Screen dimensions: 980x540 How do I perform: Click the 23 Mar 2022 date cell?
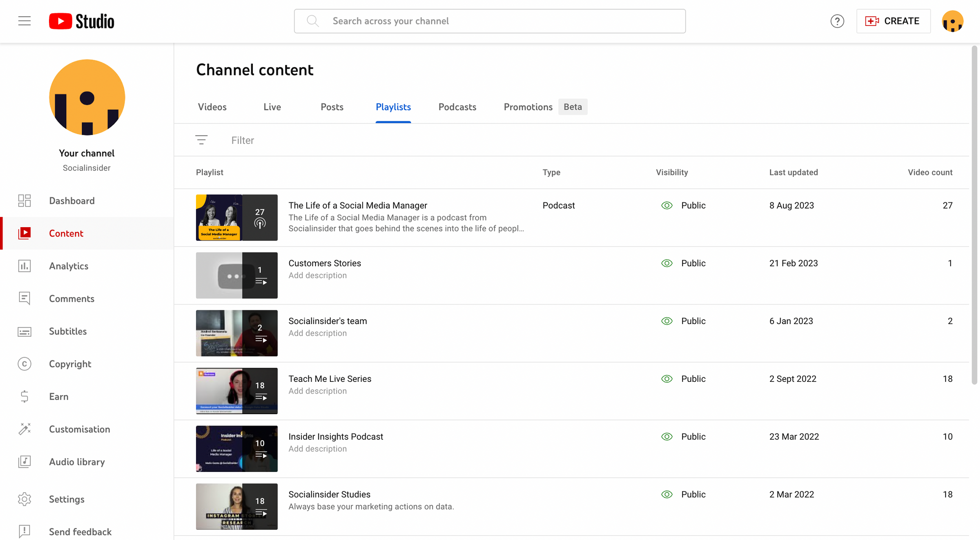point(794,437)
